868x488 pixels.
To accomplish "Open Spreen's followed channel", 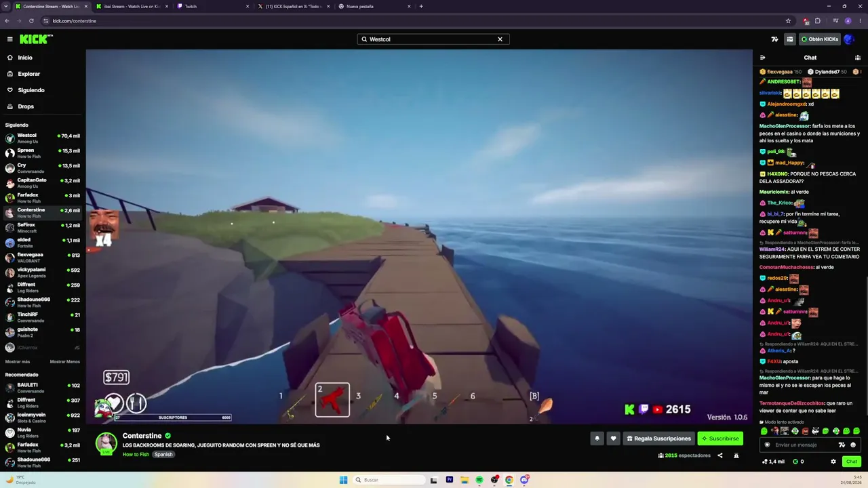I will [x=43, y=153].
